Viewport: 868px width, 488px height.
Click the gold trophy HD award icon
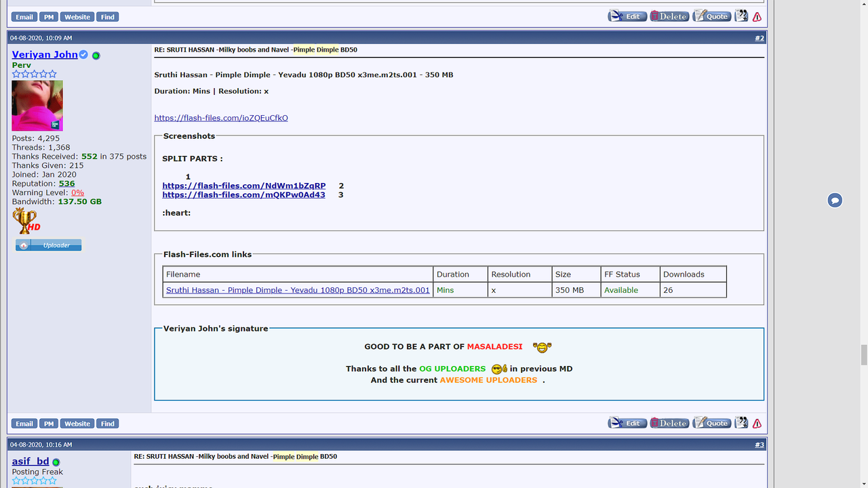(26, 221)
